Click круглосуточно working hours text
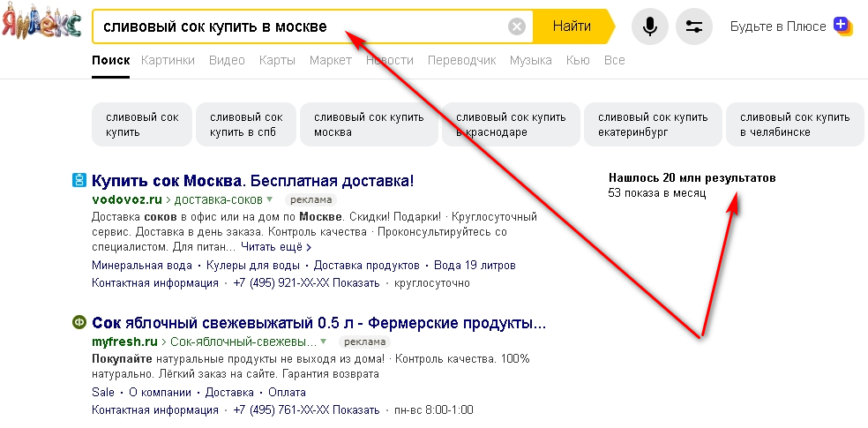The width and height of the screenshot is (868, 428). click(431, 283)
